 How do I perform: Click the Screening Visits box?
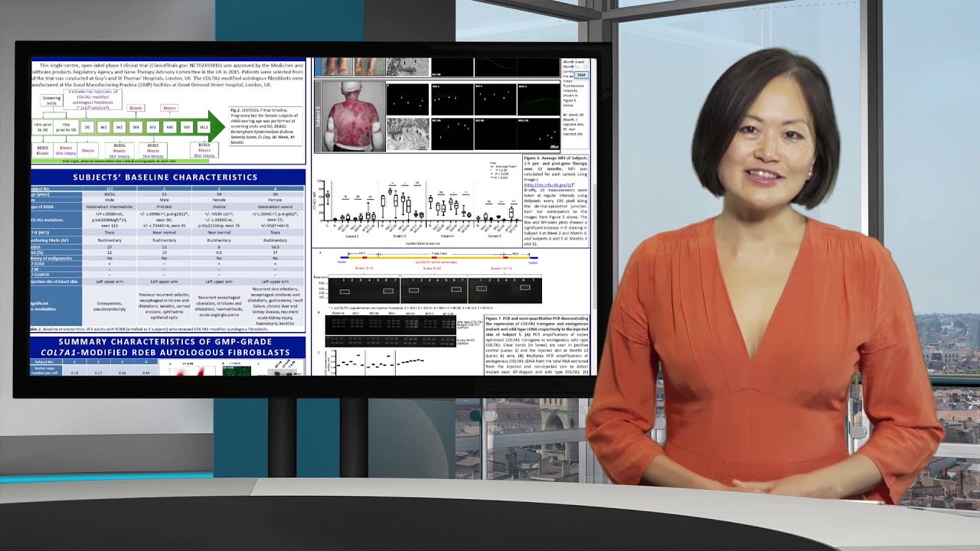pyautogui.click(x=51, y=100)
